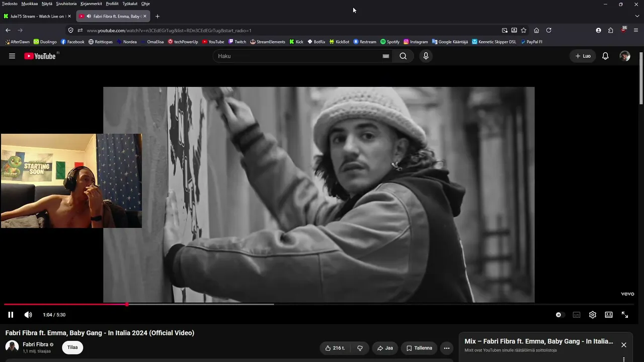The image size is (644, 362).
Task: Click the YouTube search magnifier button
Action: [x=403, y=56]
